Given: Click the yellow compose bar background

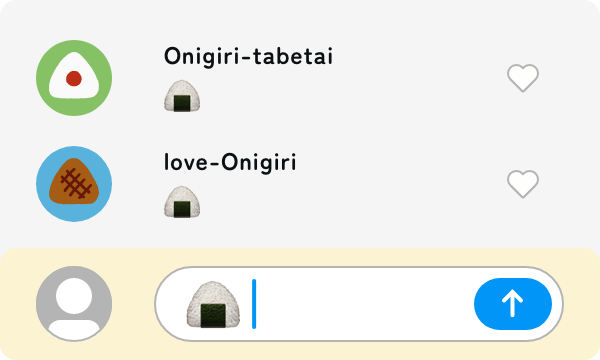Looking at the screenshot, I should coord(300,350).
